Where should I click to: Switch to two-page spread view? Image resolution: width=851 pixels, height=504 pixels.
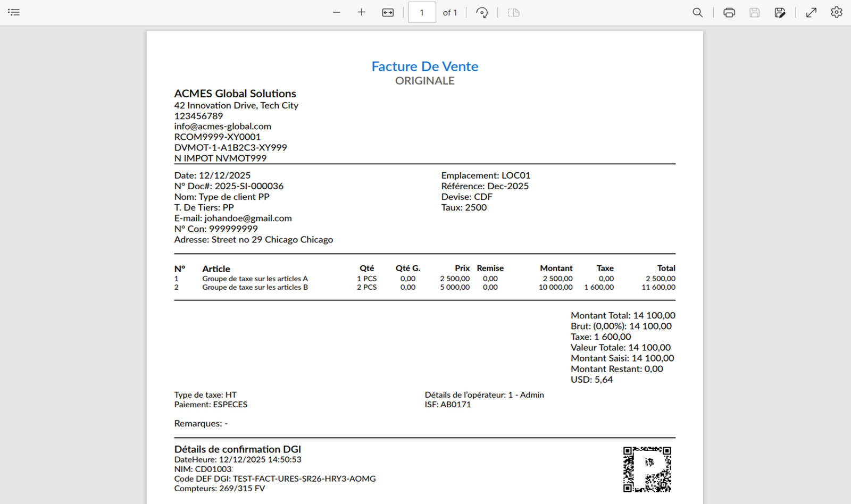coord(513,12)
